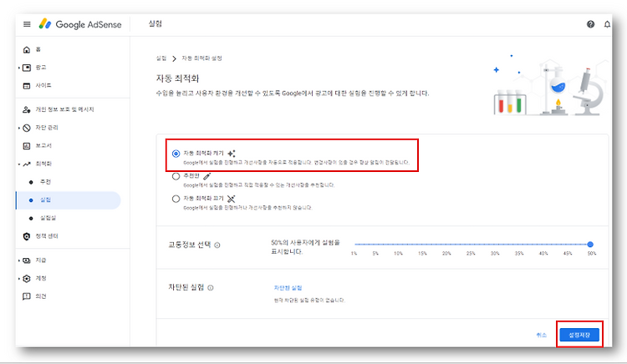Click the Google AdSense logo
The height and width of the screenshot is (364, 627).
click(x=80, y=24)
